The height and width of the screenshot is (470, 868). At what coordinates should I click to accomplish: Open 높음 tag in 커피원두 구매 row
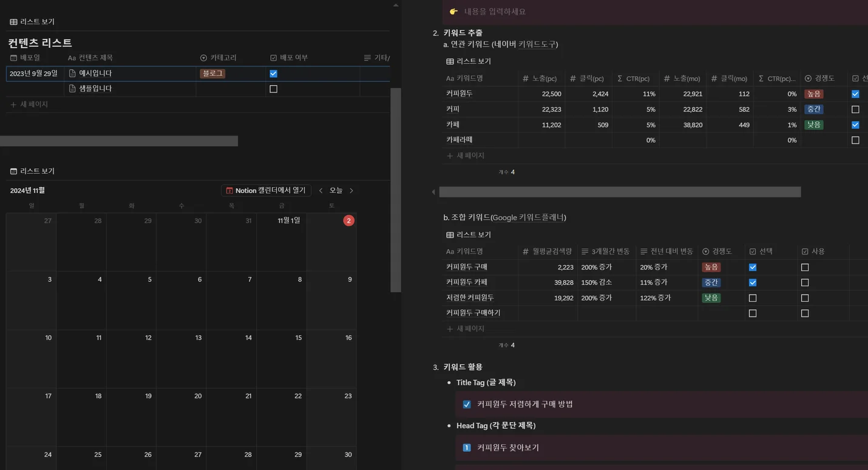[711, 267]
